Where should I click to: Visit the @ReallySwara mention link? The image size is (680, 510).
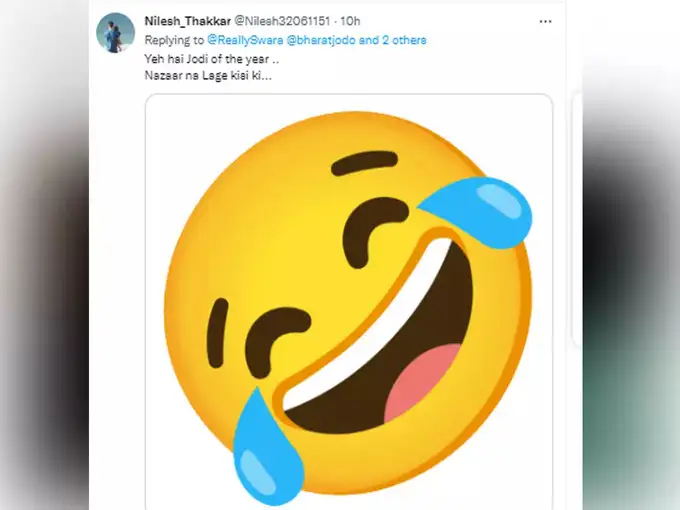coord(243,40)
